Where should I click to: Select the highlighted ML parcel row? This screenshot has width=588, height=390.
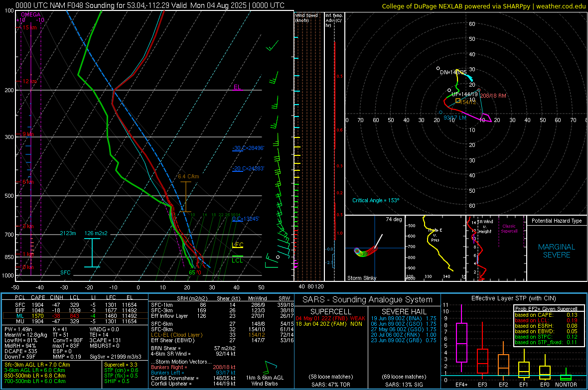pyautogui.click(x=75, y=316)
